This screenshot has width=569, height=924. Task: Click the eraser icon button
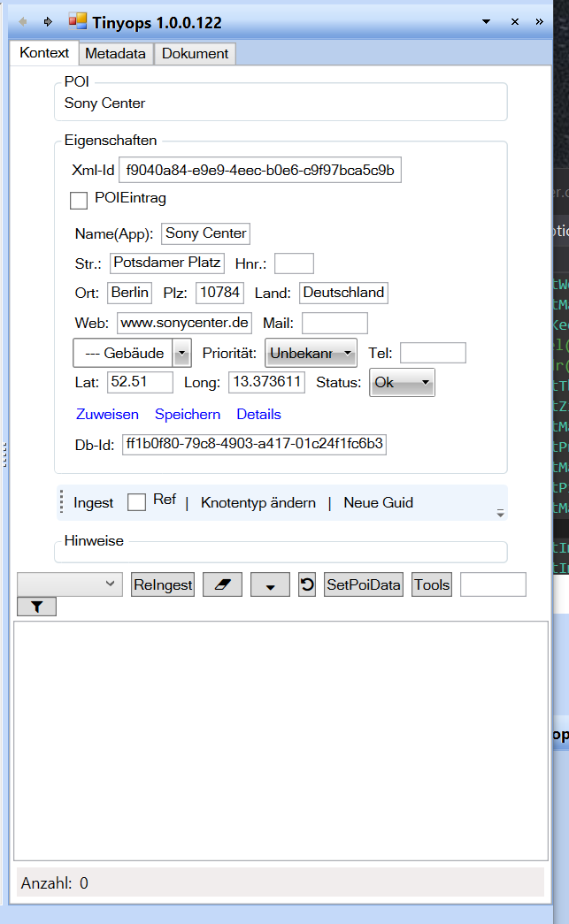pyautogui.click(x=222, y=584)
